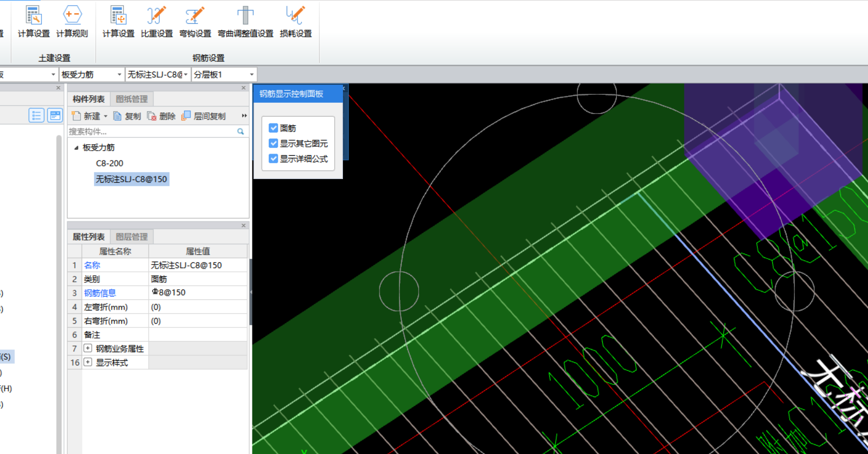This screenshot has height=454, width=868.
Task: Click 新建 to create a component
Action: tap(86, 116)
